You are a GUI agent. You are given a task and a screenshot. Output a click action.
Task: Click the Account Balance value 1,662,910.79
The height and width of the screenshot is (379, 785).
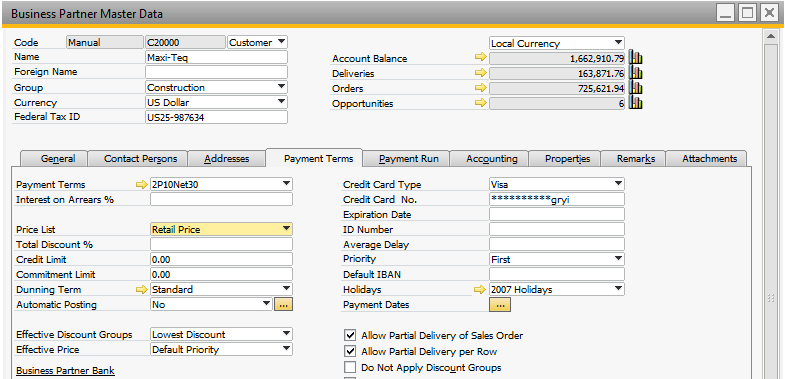[x=557, y=58]
